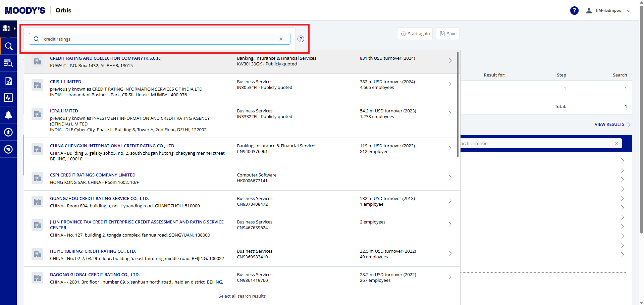Image resolution: width=644 pixels, height=305 pixels.
Task: Click the Save button
Action: pos(448,34)
